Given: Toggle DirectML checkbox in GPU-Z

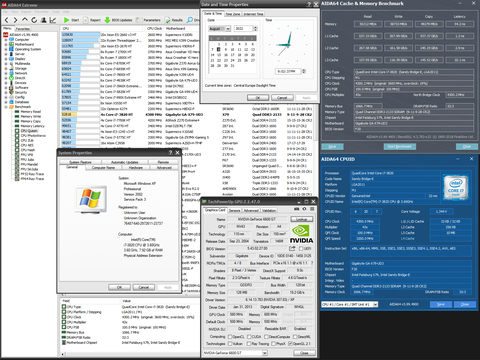Looking at the screenshot, I should point(295,337).
